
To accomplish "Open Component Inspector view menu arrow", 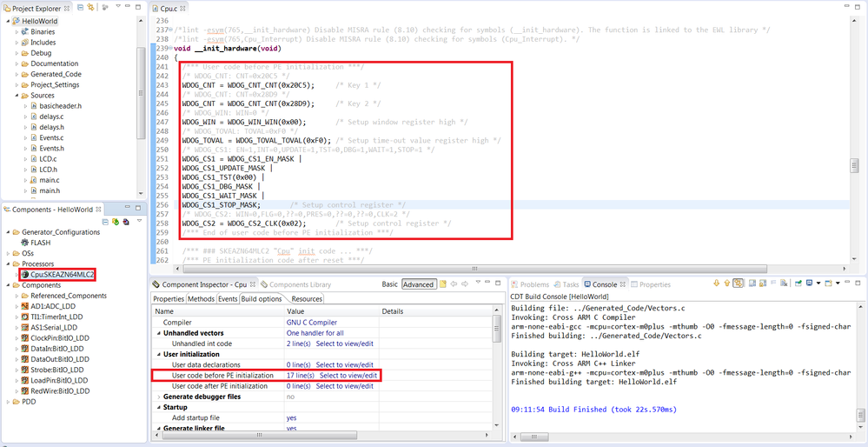I will coord(478,283).
